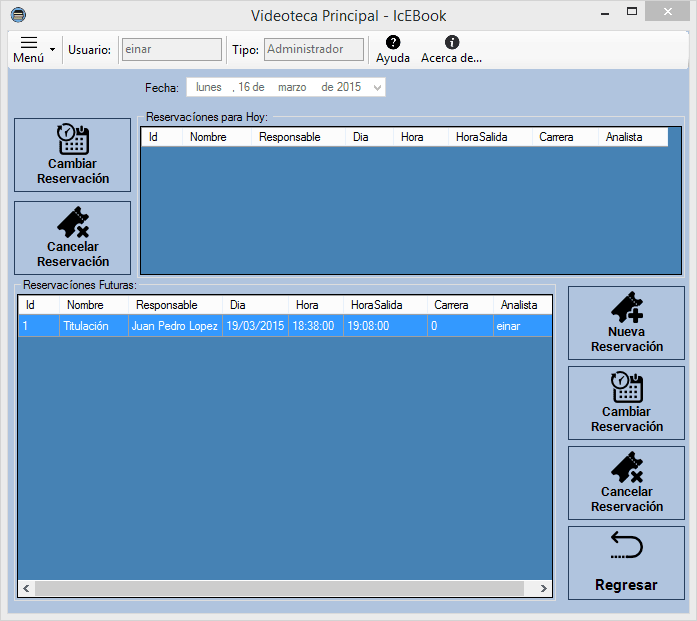Image resolution: width=697 pixels, height=621 pixels.
Task: Expand the Fecha date picker dropdown
Action: click(x=376, y=88)
